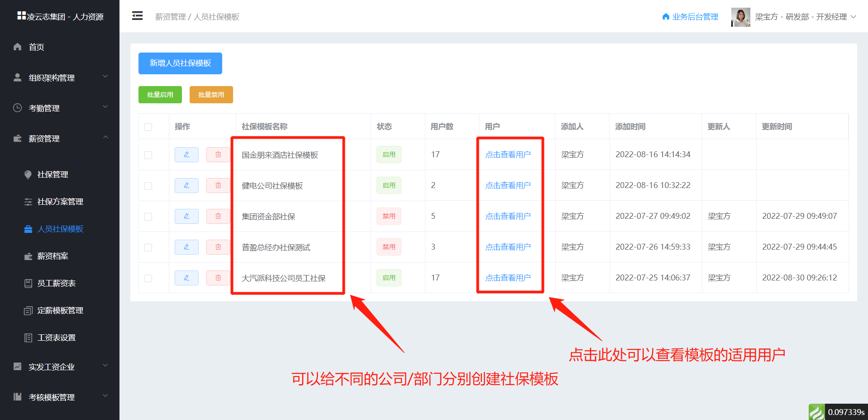Click the 社保管理 icon in the sidebar
868x420 pixels.
tap(28, 174)
